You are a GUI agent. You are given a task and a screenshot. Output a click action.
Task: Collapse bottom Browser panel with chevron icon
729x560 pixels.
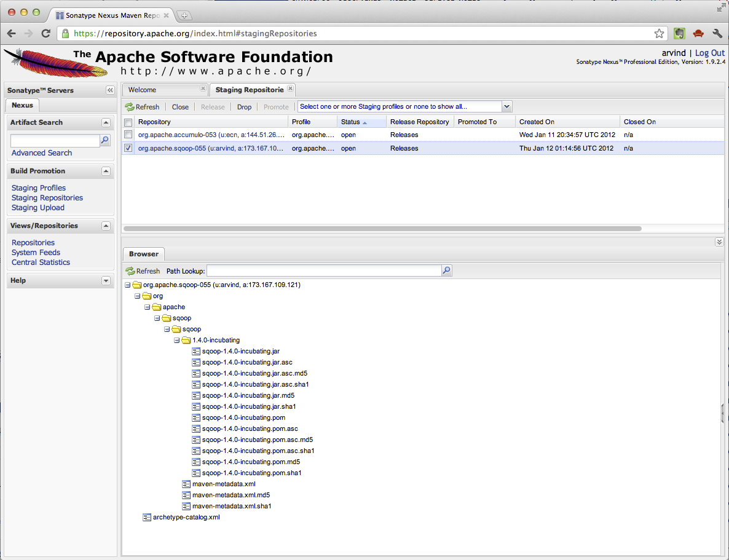pyautogui.click(x=719, y=242)
